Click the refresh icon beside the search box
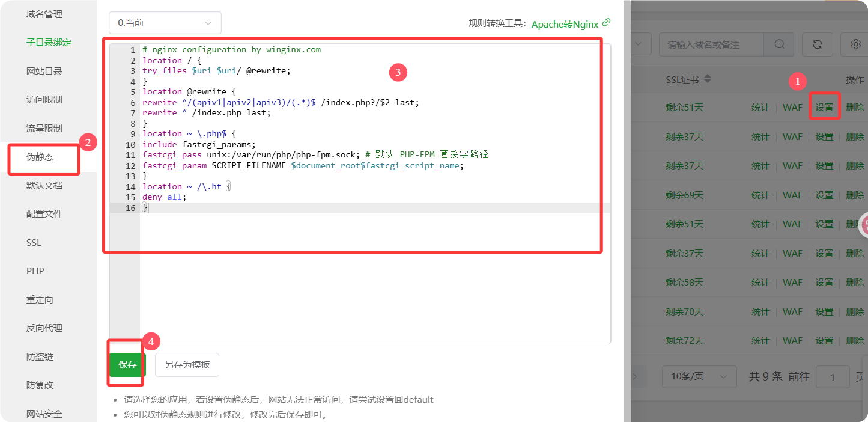868x422 pixels. coord(817,44)
